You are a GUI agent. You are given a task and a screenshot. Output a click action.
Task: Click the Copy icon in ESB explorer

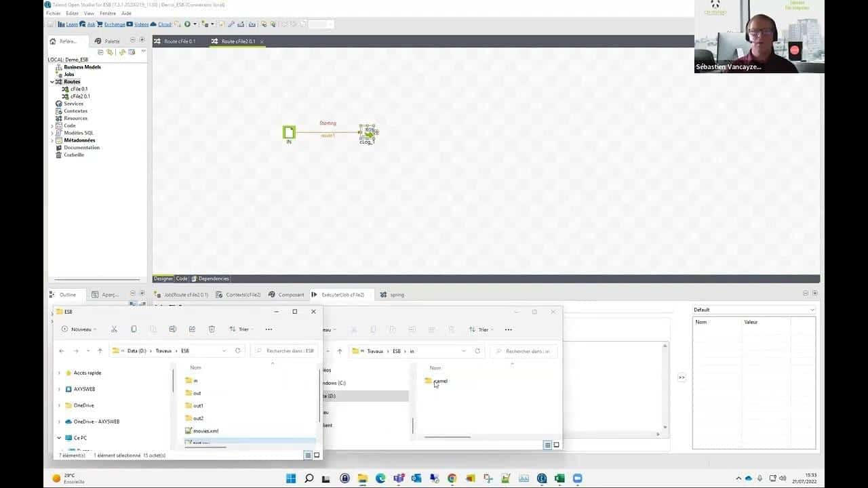134,329
